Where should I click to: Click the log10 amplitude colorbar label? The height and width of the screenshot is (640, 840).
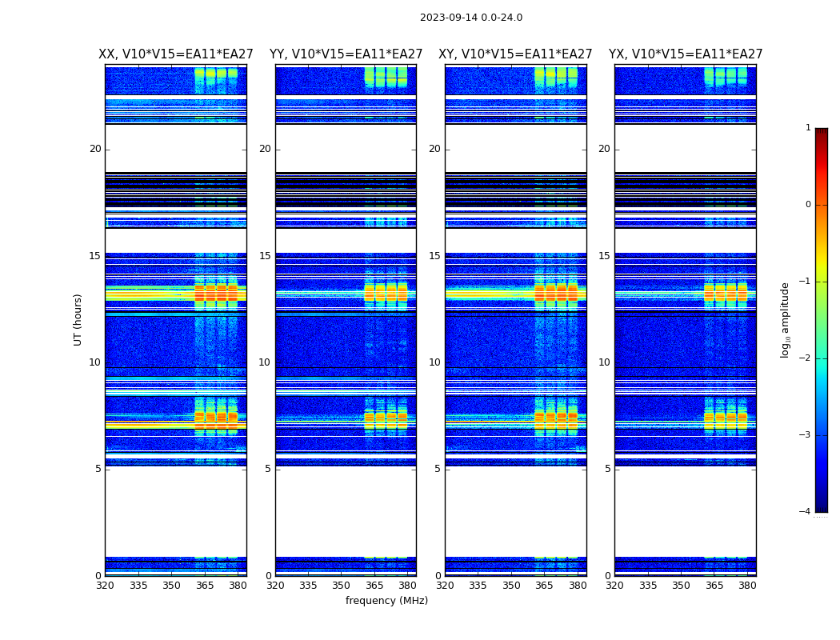(x=786, y=319)
